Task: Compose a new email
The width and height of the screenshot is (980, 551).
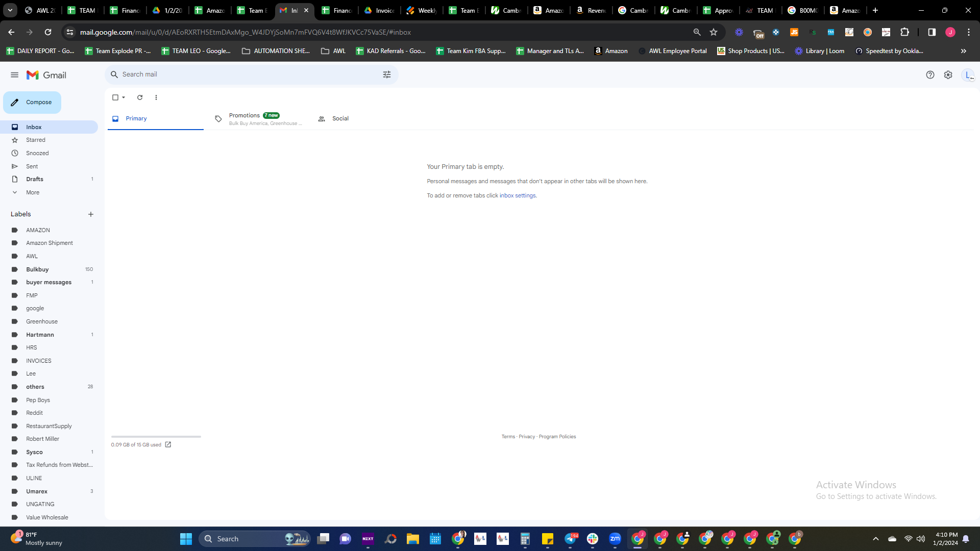Action: (32, 103)
